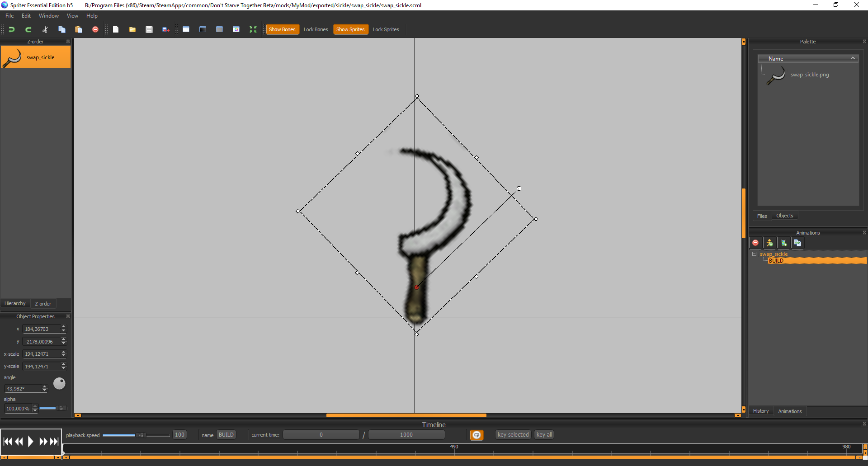Toggle the orange loop playback button

coord(476,435)
